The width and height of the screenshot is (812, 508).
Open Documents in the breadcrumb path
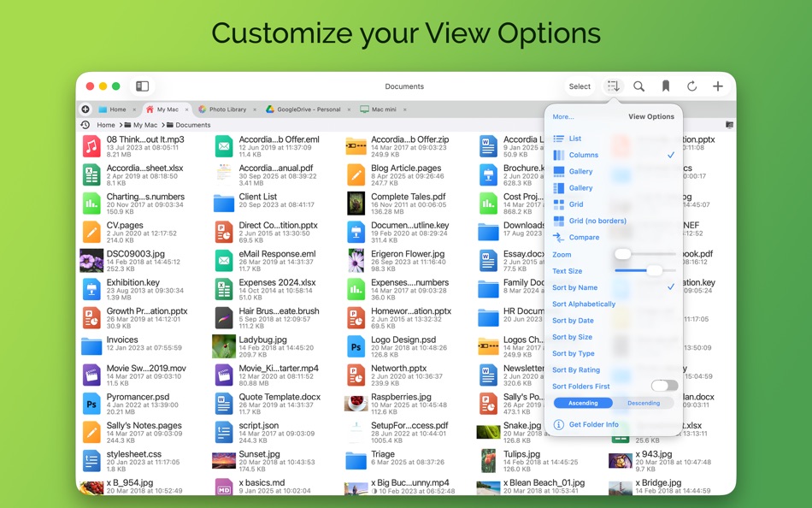coord(195,124)
